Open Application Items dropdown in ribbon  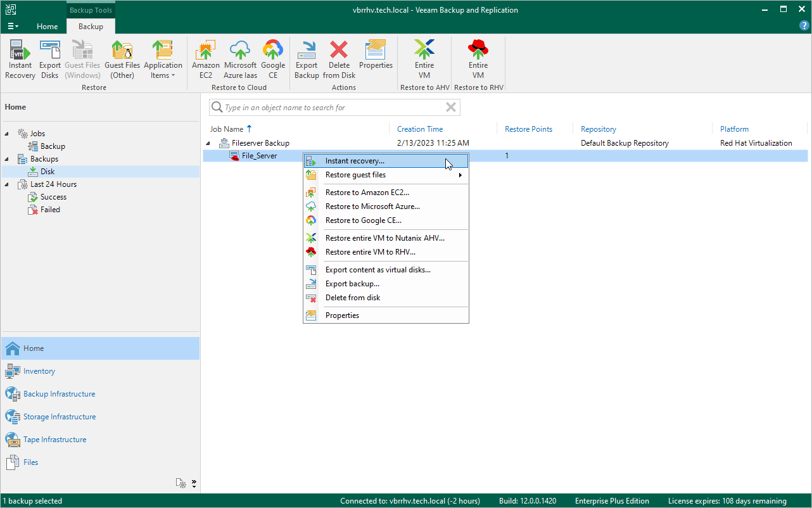pyautogui.click(x=163, y=60)
